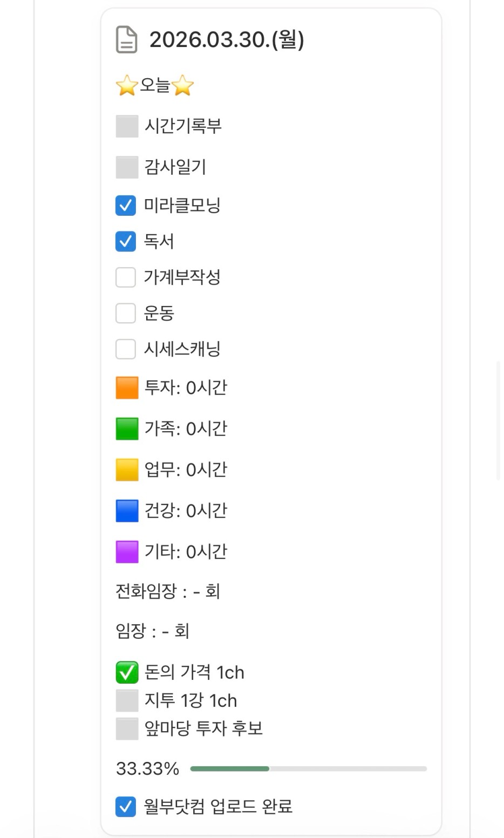The height and width of the screenshot is (838, 504).
Task: Click the 33.33% progress bar
Action: coord(308,769)
